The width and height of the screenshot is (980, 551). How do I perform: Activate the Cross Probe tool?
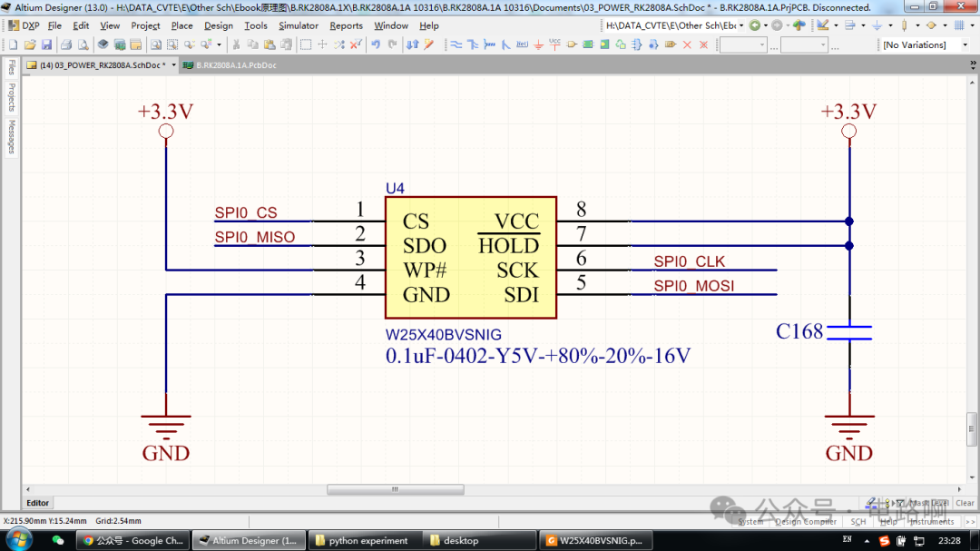[x=428, y=45]
